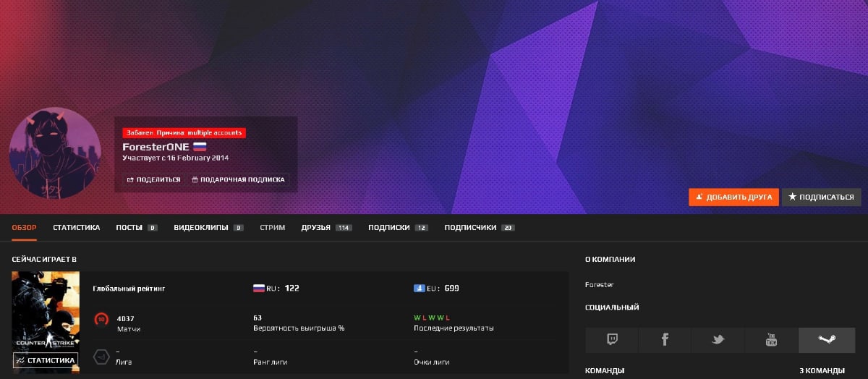
Task: Click the Подписаться button
Action: 821,197
